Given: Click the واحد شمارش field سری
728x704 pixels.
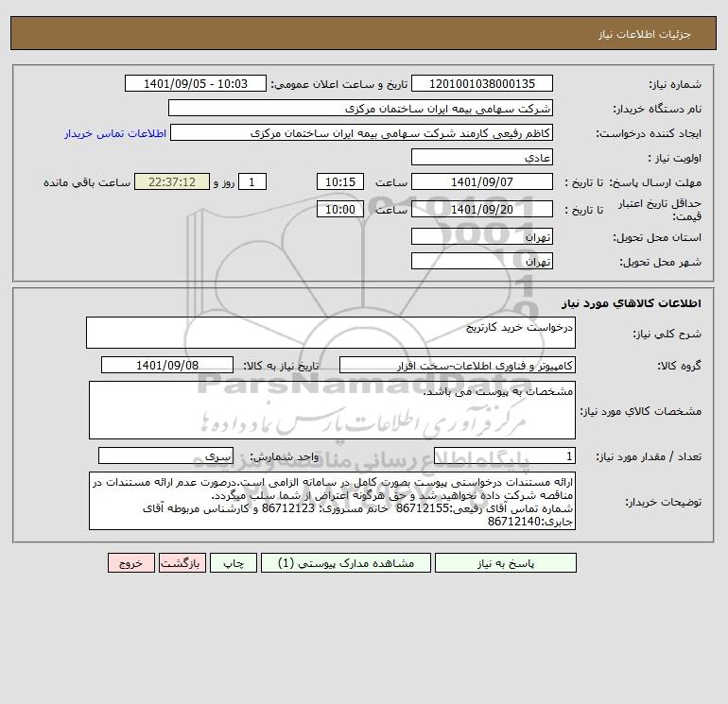Looking at the screenshot, I should click(x=165, y=455).
